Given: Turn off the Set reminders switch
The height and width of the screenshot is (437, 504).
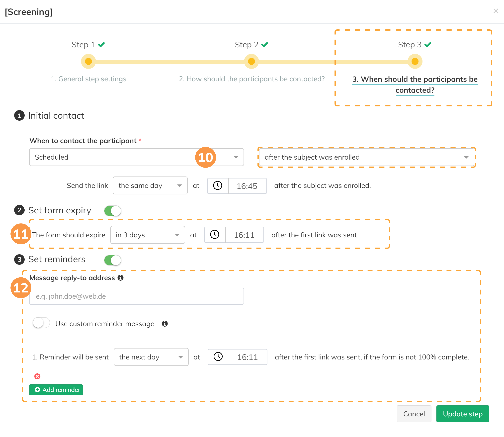Looking at the screenshot, I should click(x=113, y=260).
